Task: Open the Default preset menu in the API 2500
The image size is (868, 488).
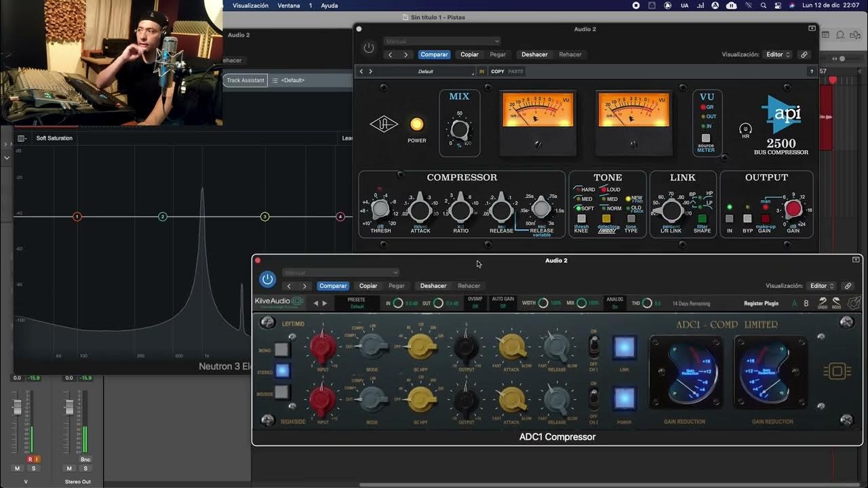Action: click(x=427, y=71)
